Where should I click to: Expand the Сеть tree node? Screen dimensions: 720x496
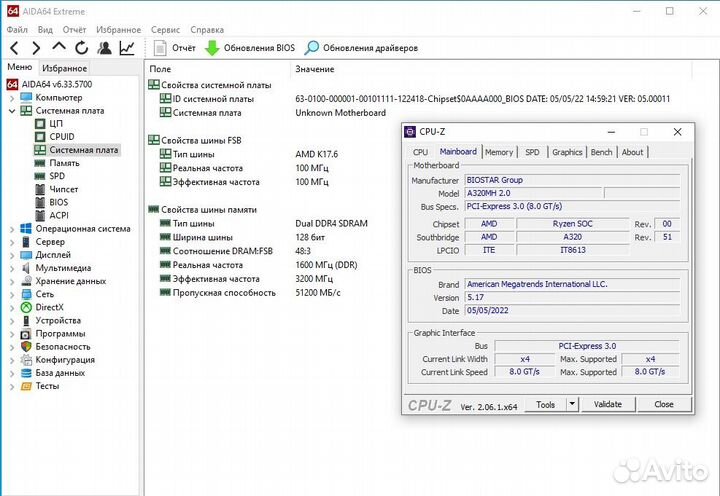tap(12, 294)
